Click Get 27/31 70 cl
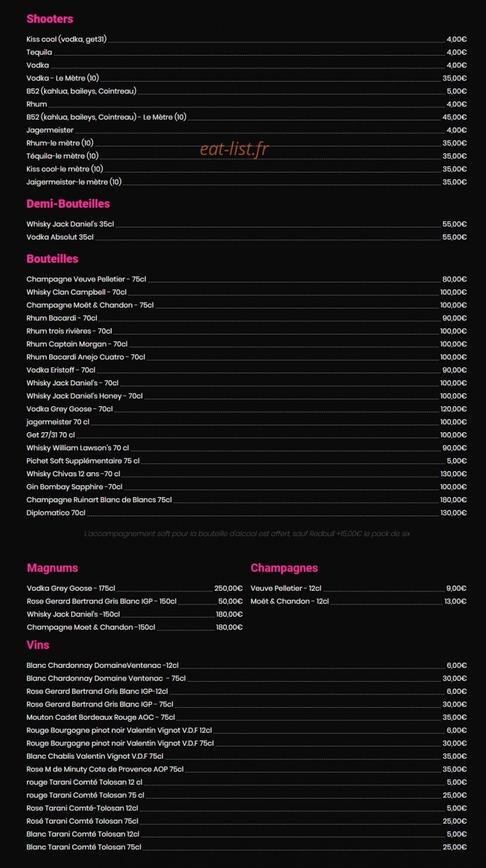The height and width of the screenshot is (868, 486). [x=246, y=435]
